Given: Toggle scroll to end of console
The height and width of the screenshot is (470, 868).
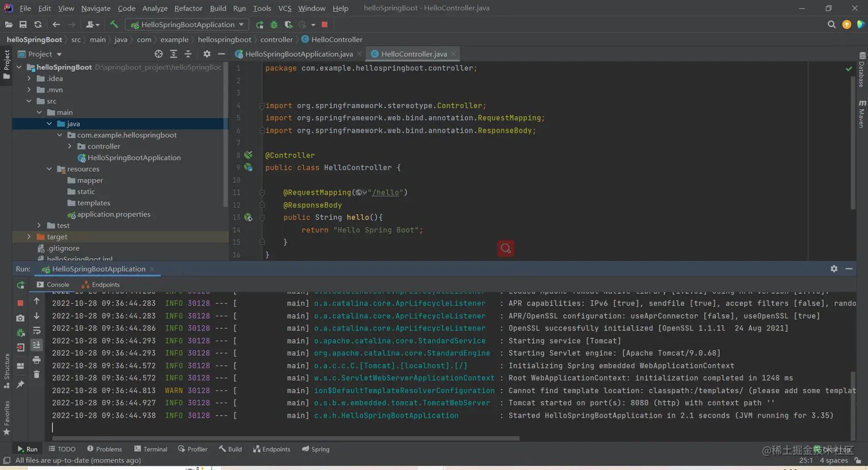Looking at the screenshot, I should (x=37, y=345).
